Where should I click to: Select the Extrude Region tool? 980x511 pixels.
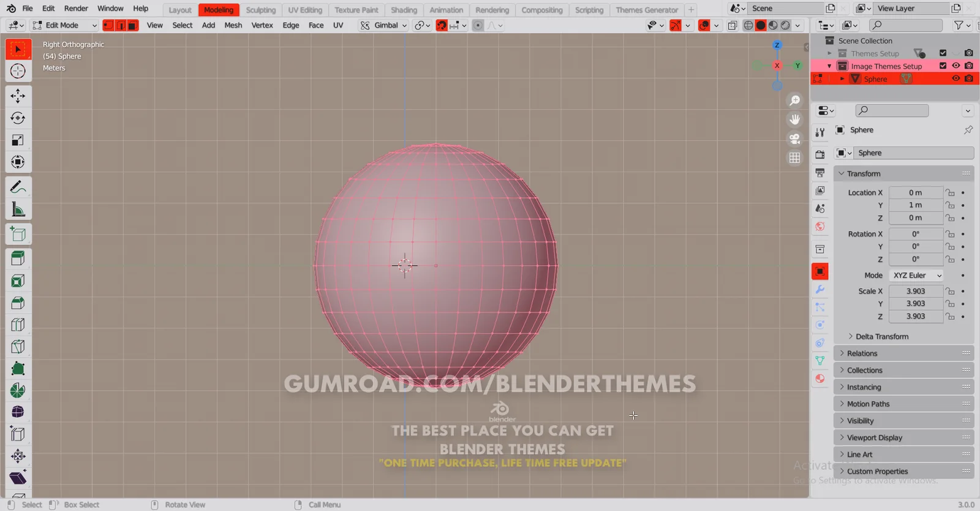18,259
